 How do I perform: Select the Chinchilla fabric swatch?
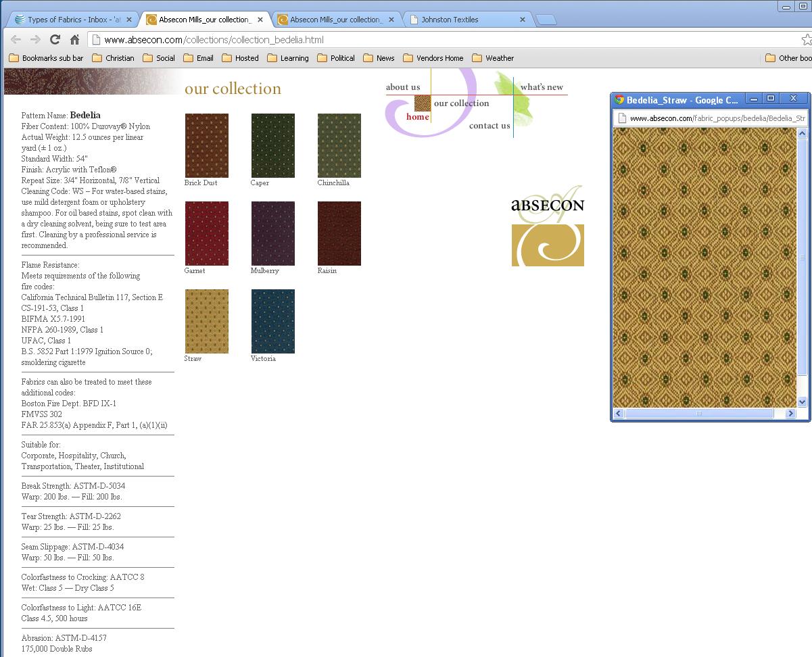click(x=339, y=145)
